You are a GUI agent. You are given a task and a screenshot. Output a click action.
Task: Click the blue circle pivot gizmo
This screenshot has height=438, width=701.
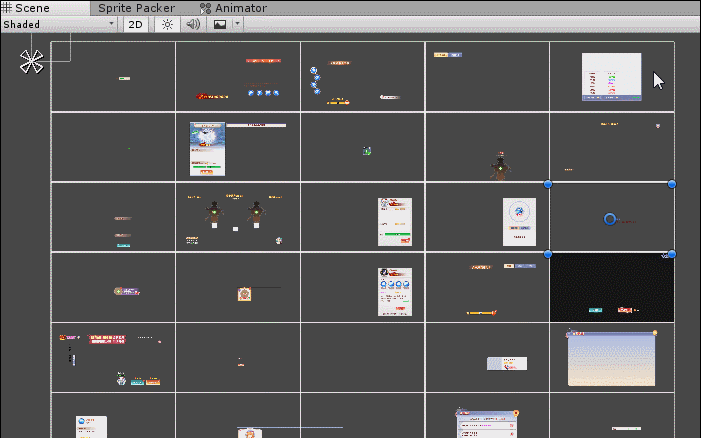click(x=610, y=219)
